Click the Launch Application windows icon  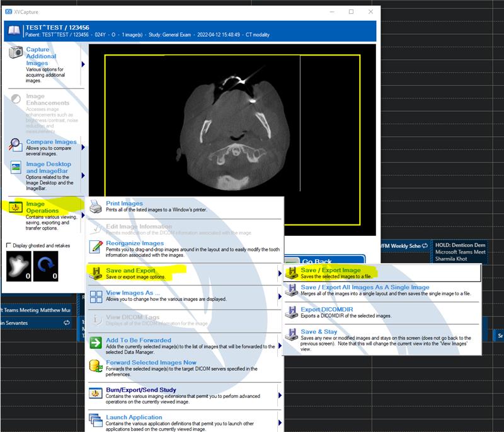96,421
